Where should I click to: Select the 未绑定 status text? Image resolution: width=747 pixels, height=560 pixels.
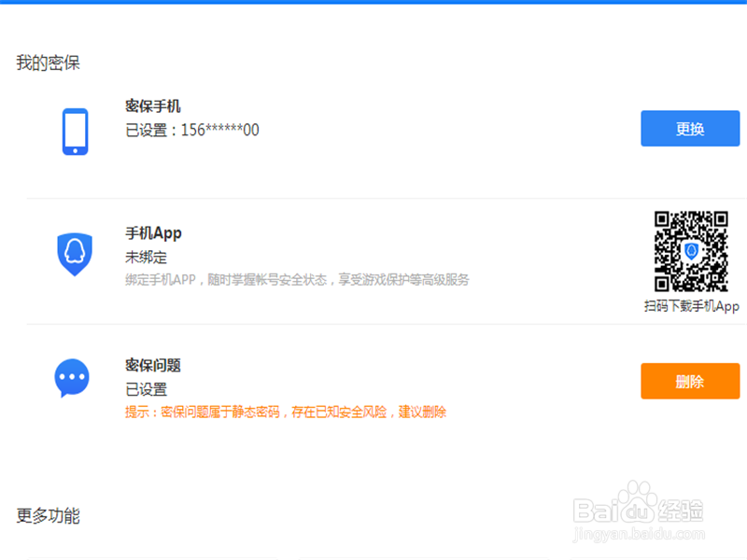click(x=144, y=257)
